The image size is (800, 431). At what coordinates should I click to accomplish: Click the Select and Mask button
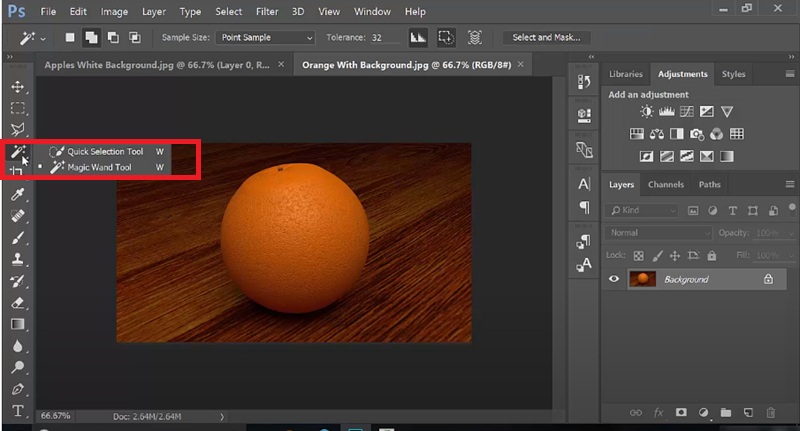[x=546, y=37]
